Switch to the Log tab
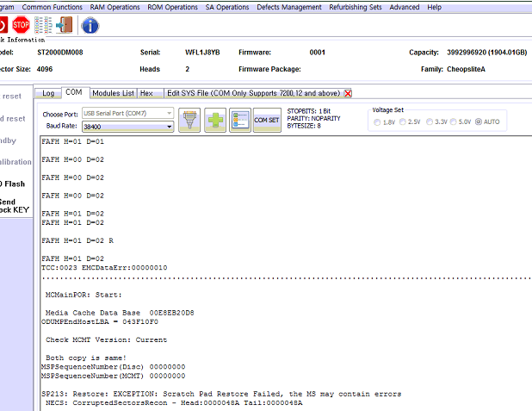The image size is (532, 411). pos(48,93)
